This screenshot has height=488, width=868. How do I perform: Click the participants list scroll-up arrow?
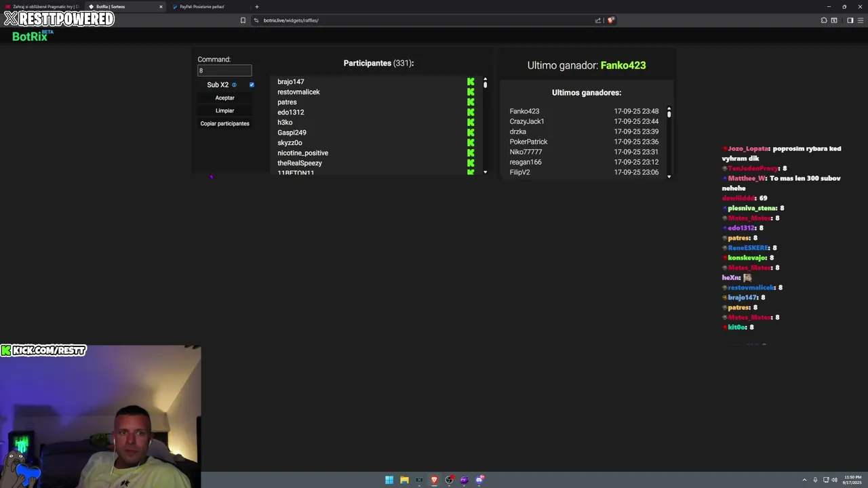(x=485, y=79)
